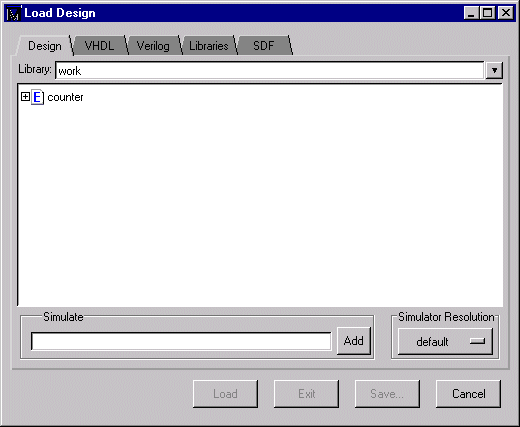Open the Libraries tab

coord(209,46)
